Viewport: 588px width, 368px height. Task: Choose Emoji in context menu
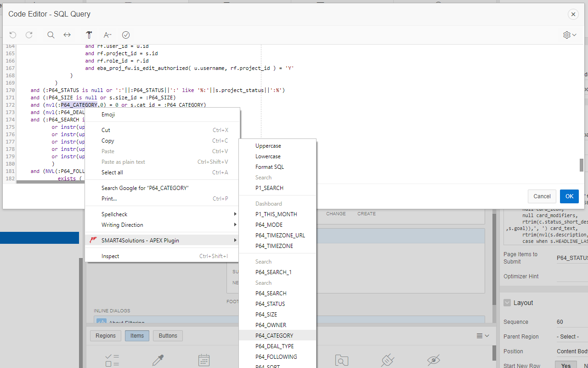point(162,115)
